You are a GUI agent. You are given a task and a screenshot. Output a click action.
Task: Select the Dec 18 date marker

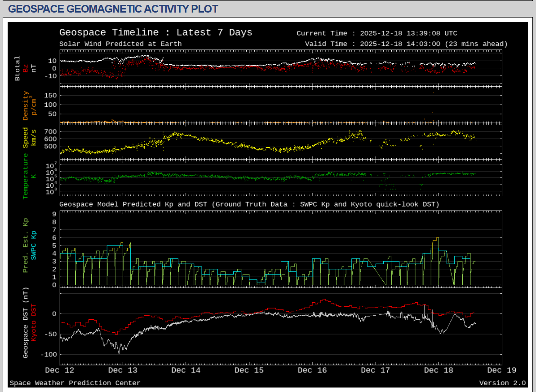(x=438, y=370)
